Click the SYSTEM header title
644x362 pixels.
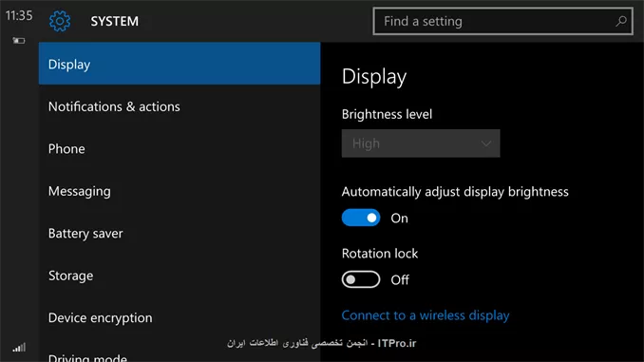click(115, 21)
